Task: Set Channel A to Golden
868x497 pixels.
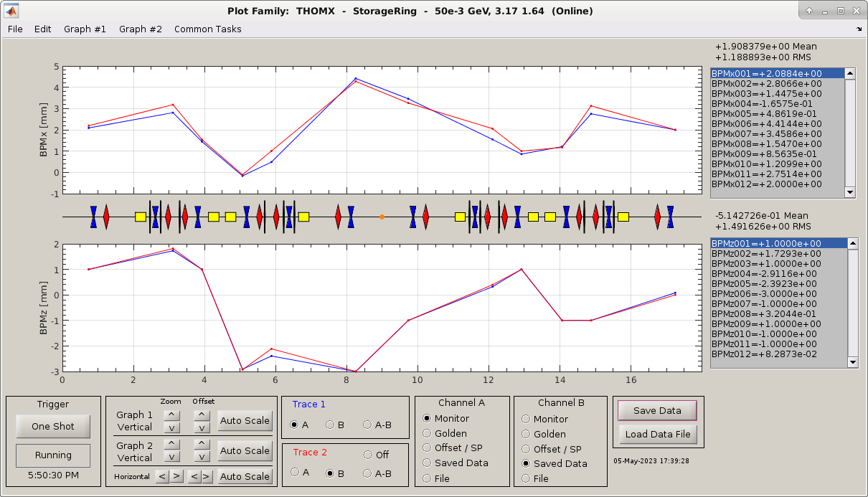Action: (428, 434)
